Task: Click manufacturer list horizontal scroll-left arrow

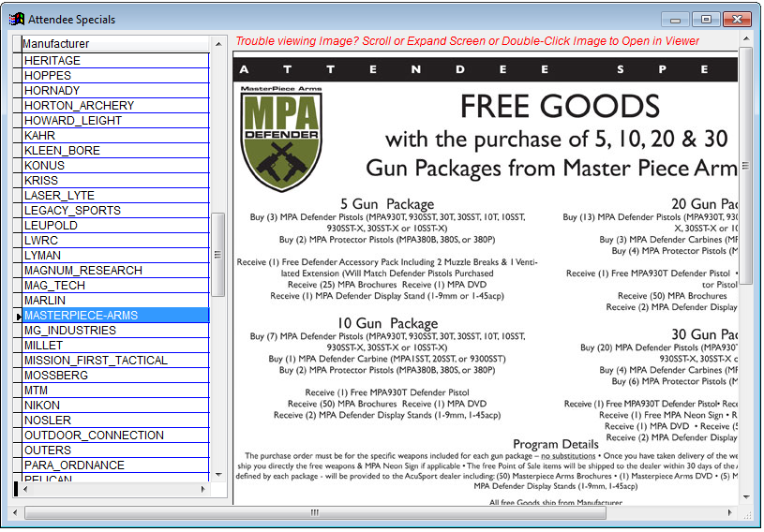Action: point(25,489)
